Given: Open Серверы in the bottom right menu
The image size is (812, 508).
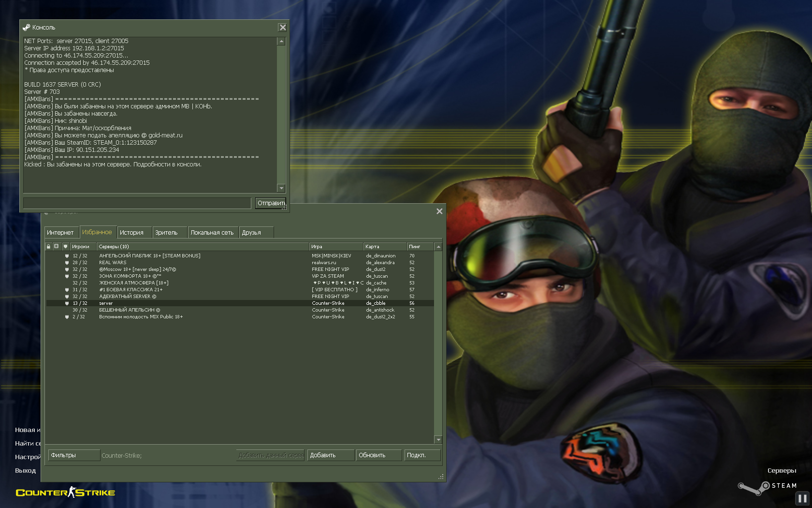Looking at the screenshot, I should (782, 471).
